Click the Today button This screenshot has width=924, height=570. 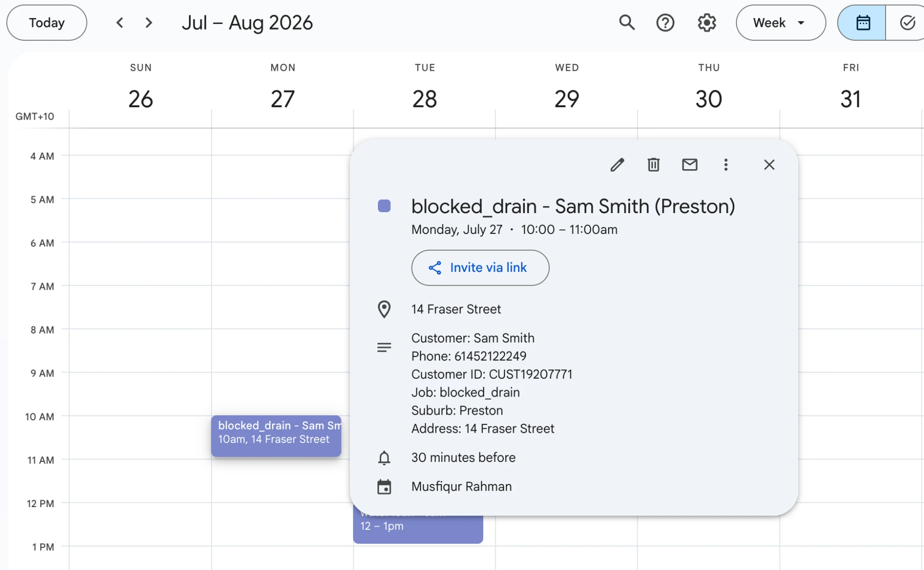pos(47,23)
